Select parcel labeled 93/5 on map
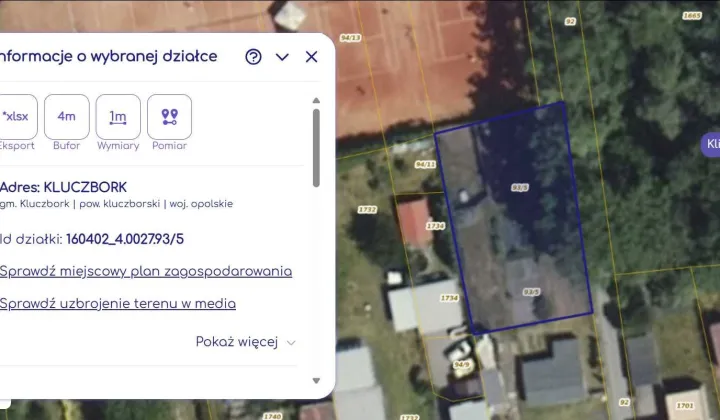Image resolution: width=720 pixels, height=420 pixels. [531, 292]
